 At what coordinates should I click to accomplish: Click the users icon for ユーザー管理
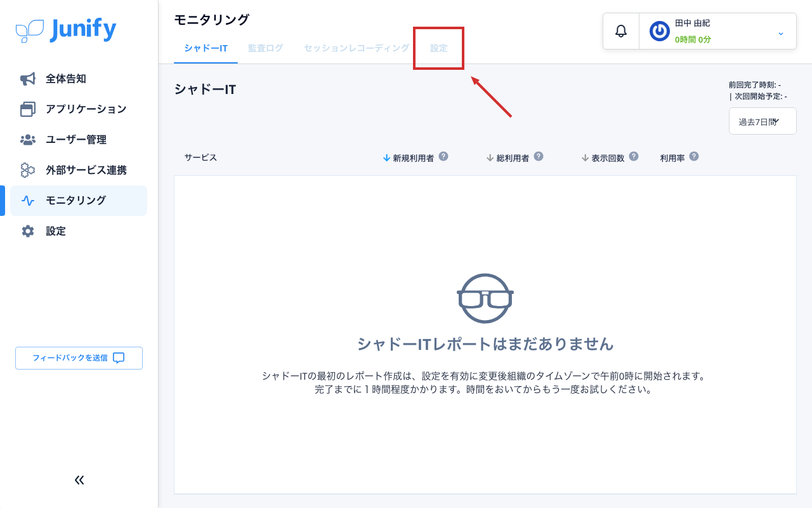28,140
